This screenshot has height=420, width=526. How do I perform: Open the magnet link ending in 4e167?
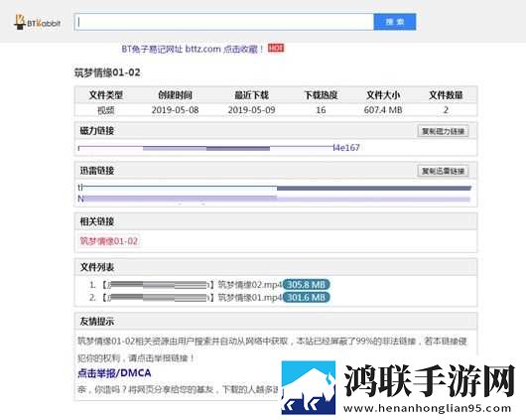click(218, 147)
